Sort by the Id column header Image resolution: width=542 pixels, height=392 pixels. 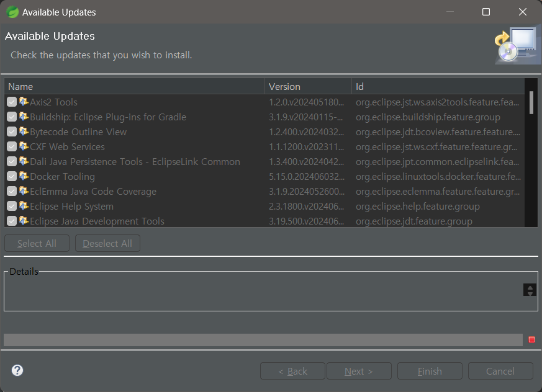(438, 86)
